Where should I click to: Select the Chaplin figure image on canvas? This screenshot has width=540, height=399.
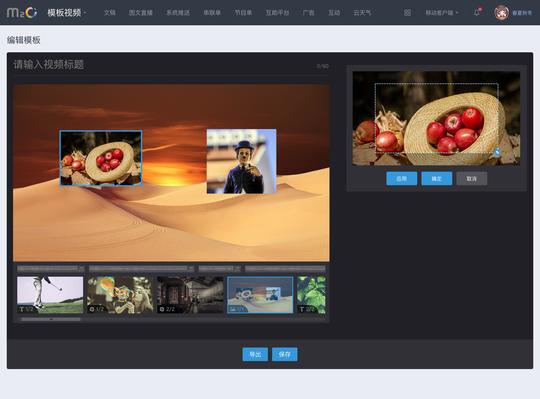(241, 161)
